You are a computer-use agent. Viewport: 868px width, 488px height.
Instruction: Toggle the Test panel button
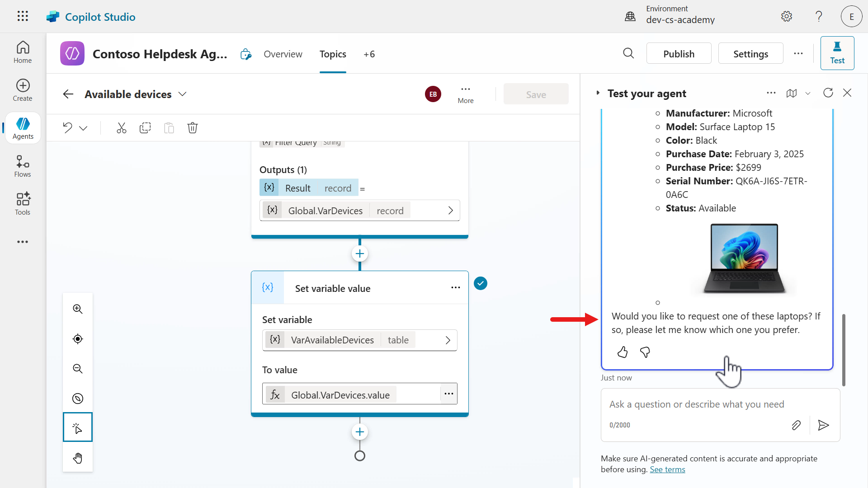point(837,53)
